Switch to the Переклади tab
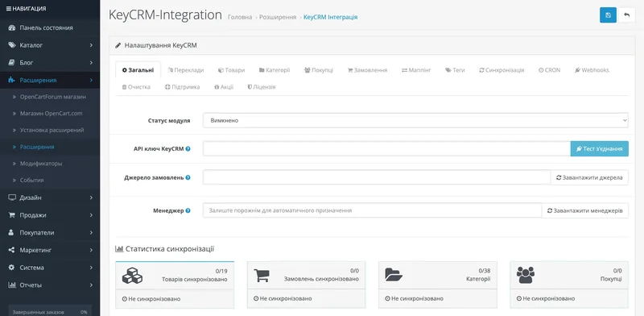Viewport: 644px width, 316px height. (186, 70)
